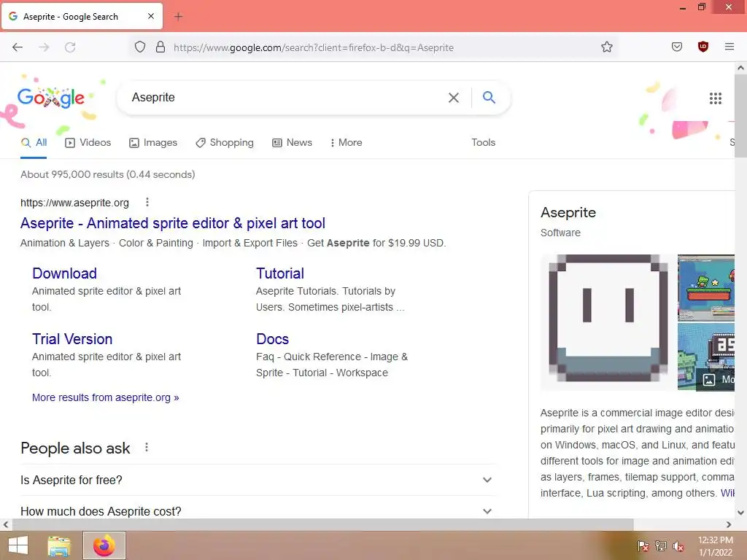View site security via the padlock icon

point(160,47)
